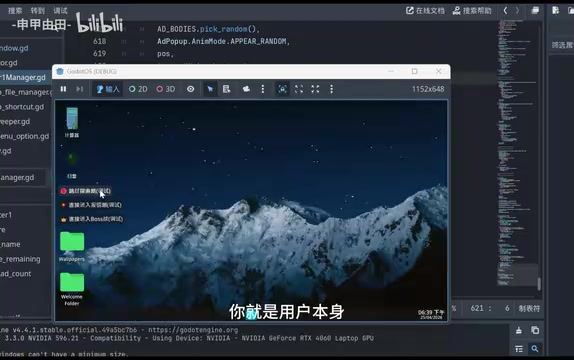The width and height of the screenshot is (574, 360).
Task: Go back with the left chevron arrow
Action: click(505, 11)
